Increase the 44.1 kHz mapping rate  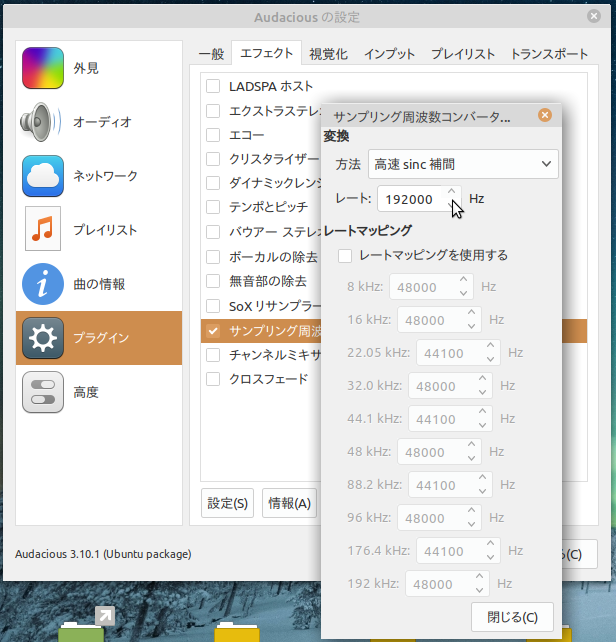(482, 411)
